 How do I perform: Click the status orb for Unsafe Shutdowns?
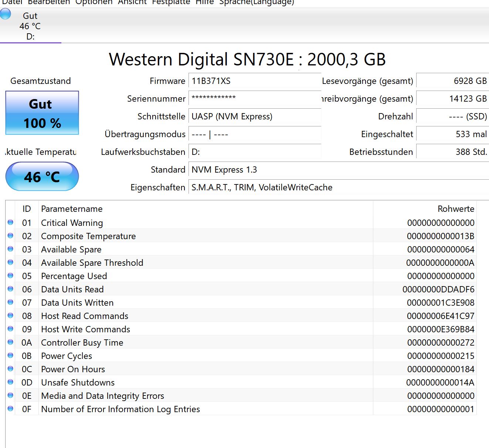click(10, 382)
